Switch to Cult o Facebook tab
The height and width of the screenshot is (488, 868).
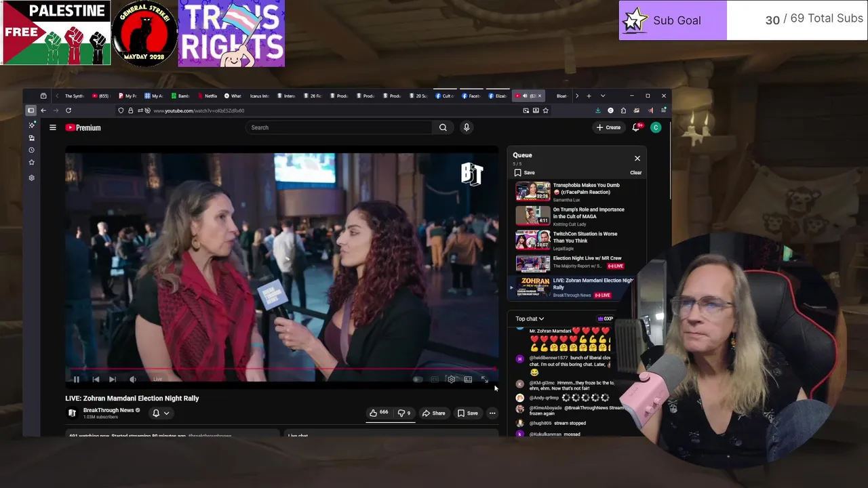(444, 96)
